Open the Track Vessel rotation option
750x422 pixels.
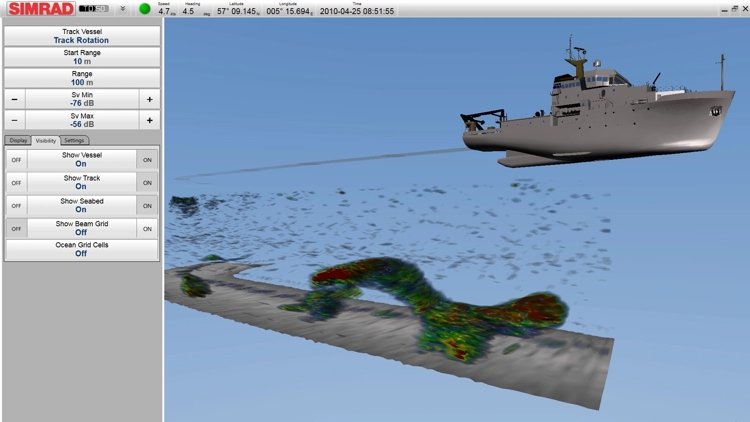point(81,36)
